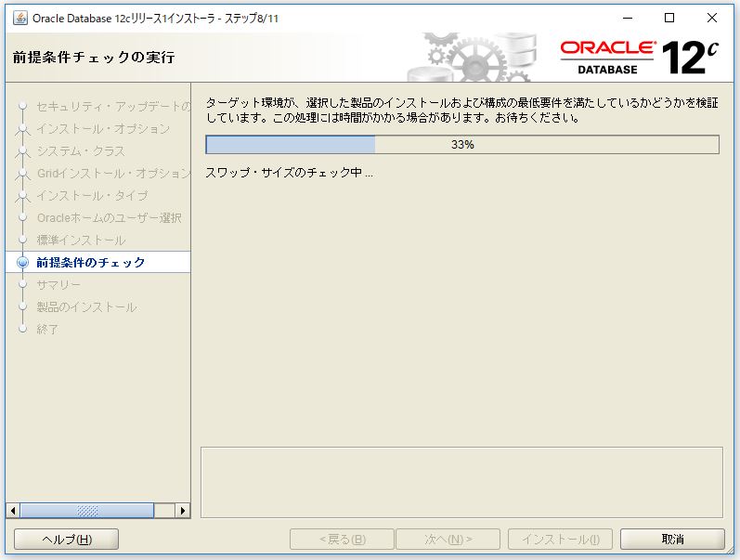740x560 pixels.
Task: Click the 前提条件チェックの実行 heading
Action: pyautogui.click(x=94, y=58)
